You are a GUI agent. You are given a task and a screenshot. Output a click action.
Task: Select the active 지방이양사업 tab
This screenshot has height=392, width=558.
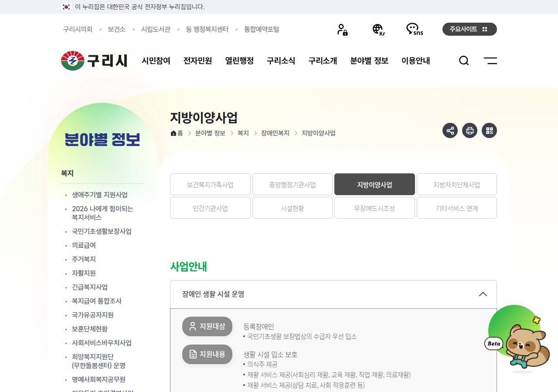click(374, 184)
